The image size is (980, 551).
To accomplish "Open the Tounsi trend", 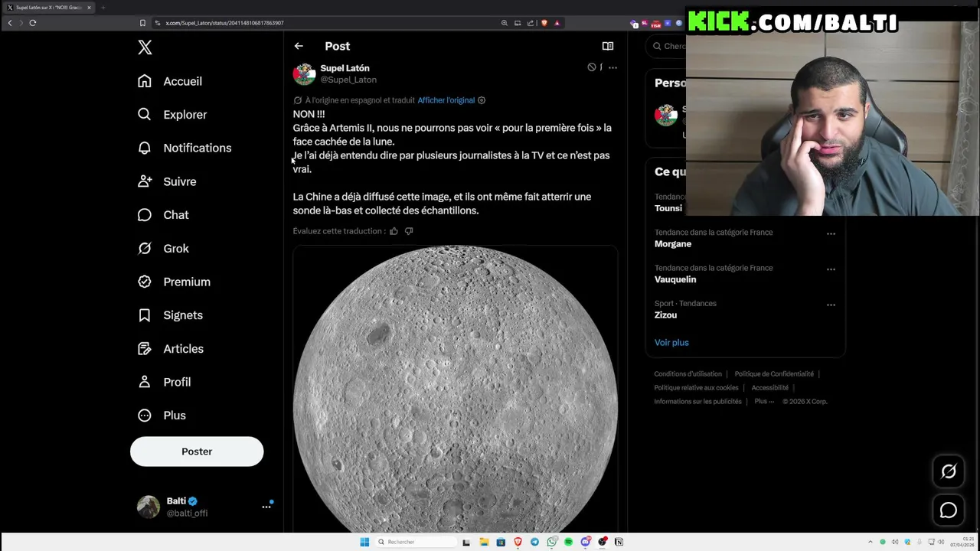I will pos(668,208).
